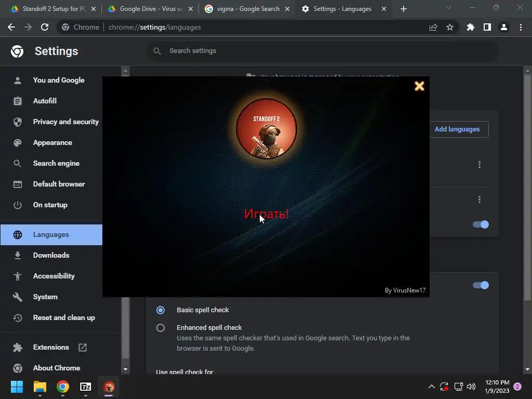Open the Windows Start menu
Image resolution: width=532 pixels, height=399 pixels.
click(x=17, y=387)
